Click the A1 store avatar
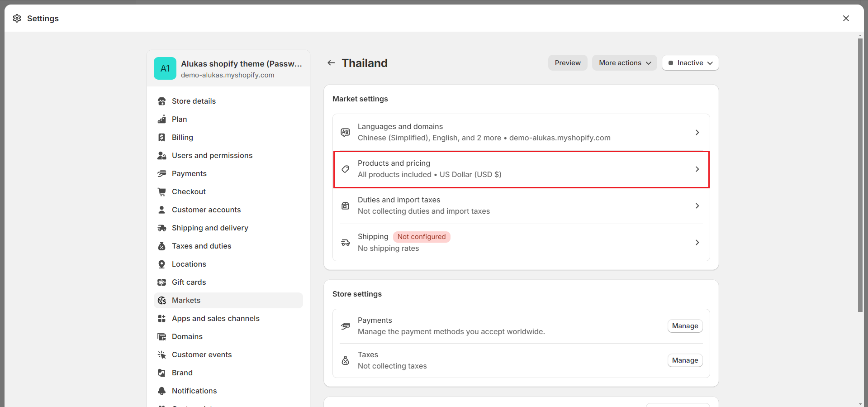The image size is (868, 407). (x=165, y=68)
